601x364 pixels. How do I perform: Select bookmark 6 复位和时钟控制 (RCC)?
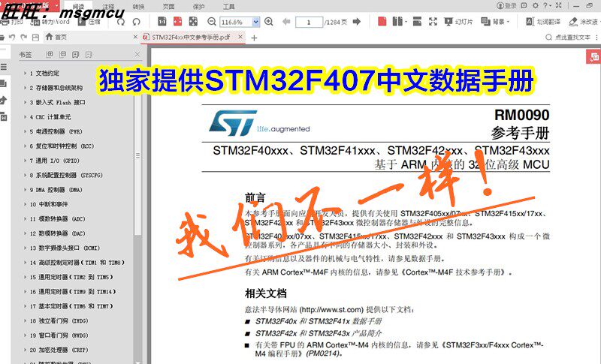pyautogui.click(x=62, y=146)
